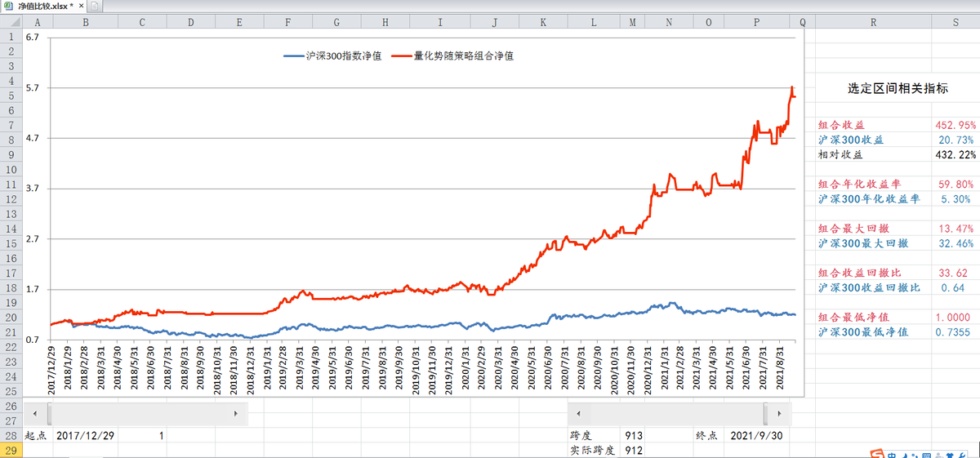This screenshot has width=980, height=458.
Task: Click the start date cell 2017/12/29
Action: click(86, 436)
